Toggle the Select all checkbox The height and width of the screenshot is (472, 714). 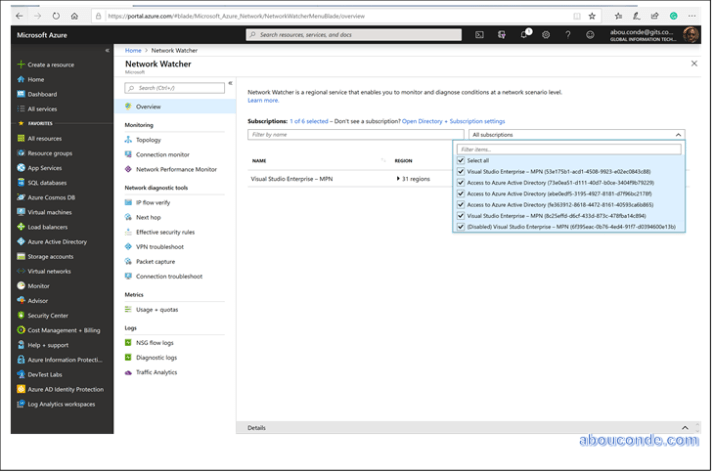pos(461,160)
